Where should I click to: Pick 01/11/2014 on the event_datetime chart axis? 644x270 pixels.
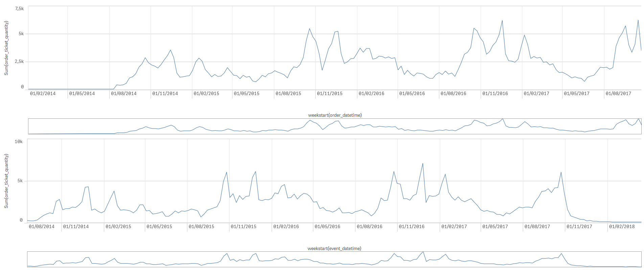tap(76, 226)
